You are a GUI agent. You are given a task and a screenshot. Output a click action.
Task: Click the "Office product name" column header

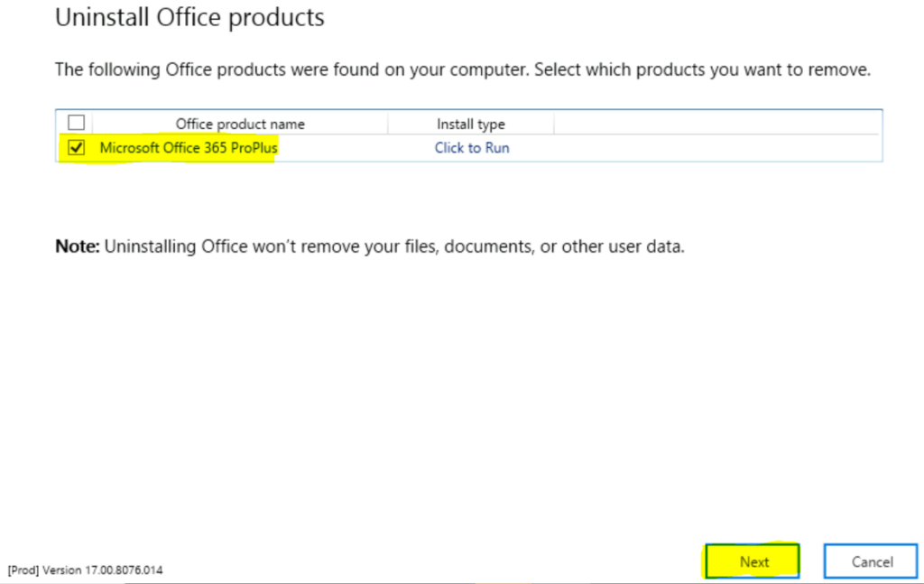click(240, 124)
